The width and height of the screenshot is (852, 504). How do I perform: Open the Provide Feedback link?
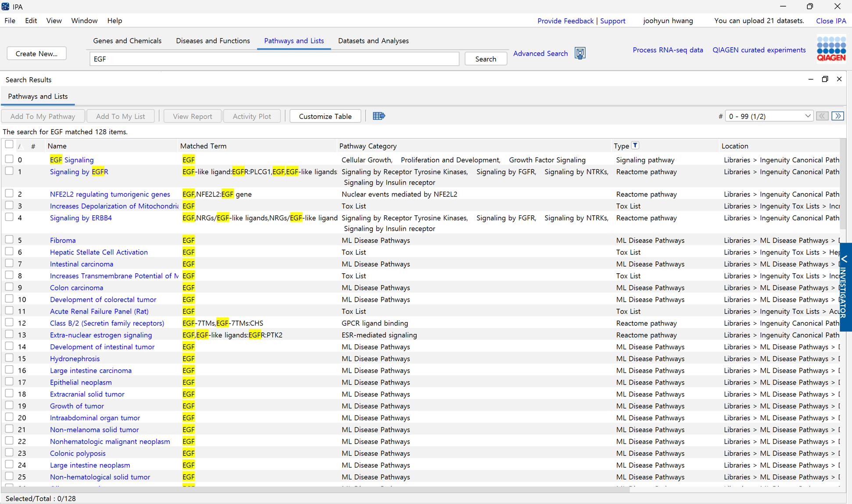565,21
